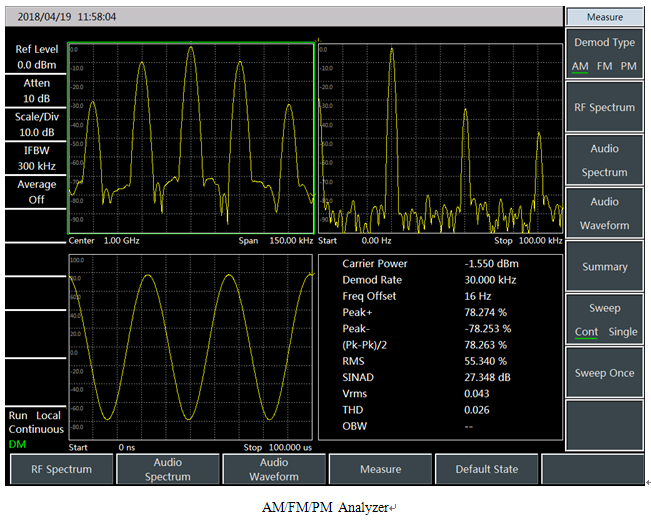Change the Atten 10 dB setting
This screenshot has width=651, height=521.
tap(36, 91)
